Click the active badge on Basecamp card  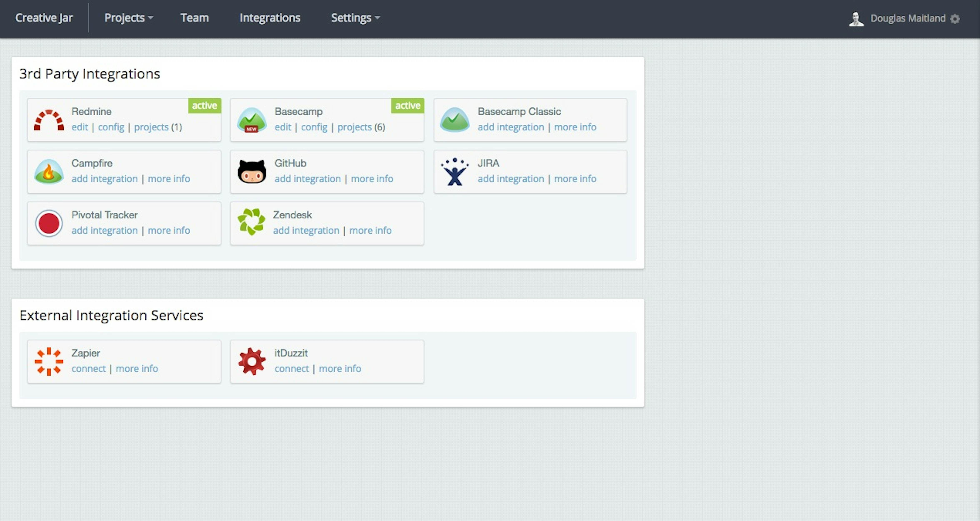coord(407,106)
